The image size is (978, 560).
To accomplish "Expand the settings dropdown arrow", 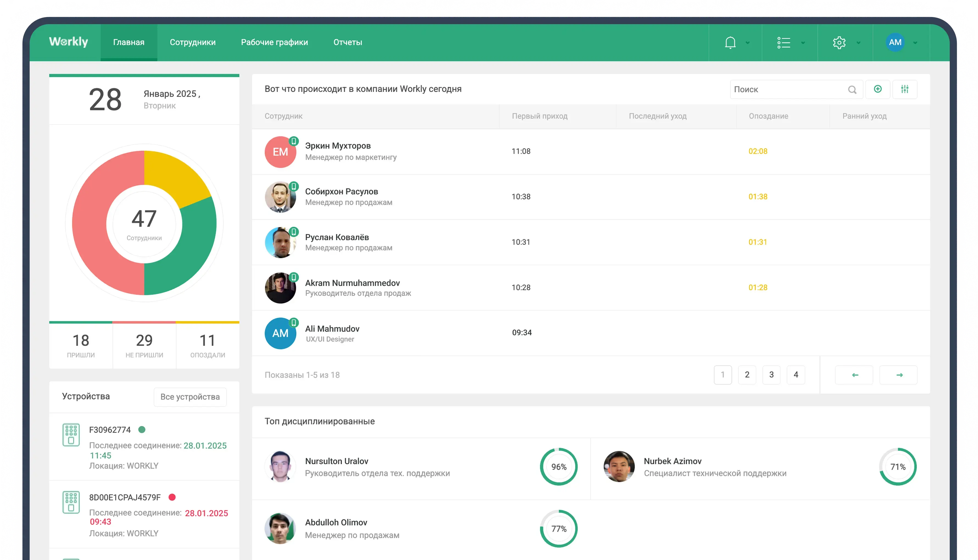I will click(858, 43).
